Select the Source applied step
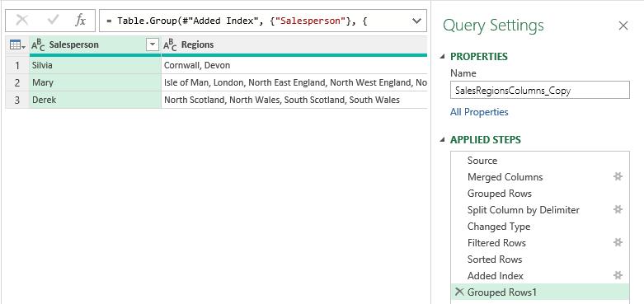644x304 pixels. [539, 161]
